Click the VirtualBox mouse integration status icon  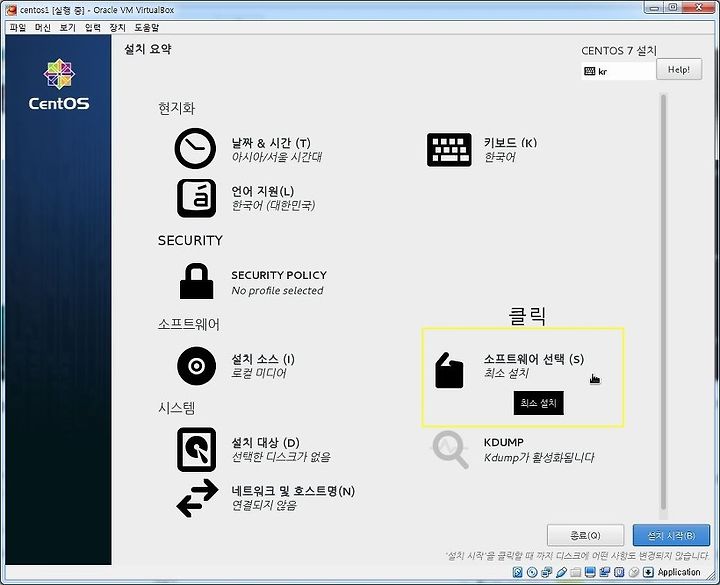pos(634,572)
